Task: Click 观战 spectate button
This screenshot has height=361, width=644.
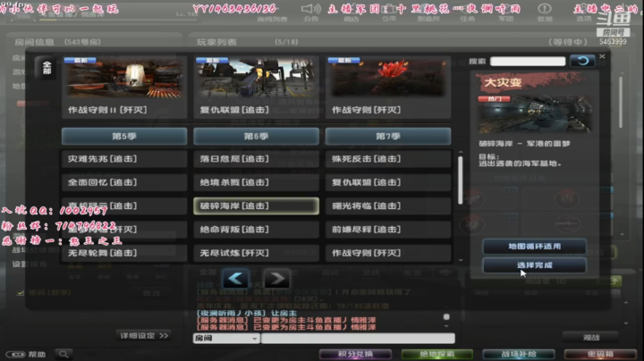Action: pos(591,337)
